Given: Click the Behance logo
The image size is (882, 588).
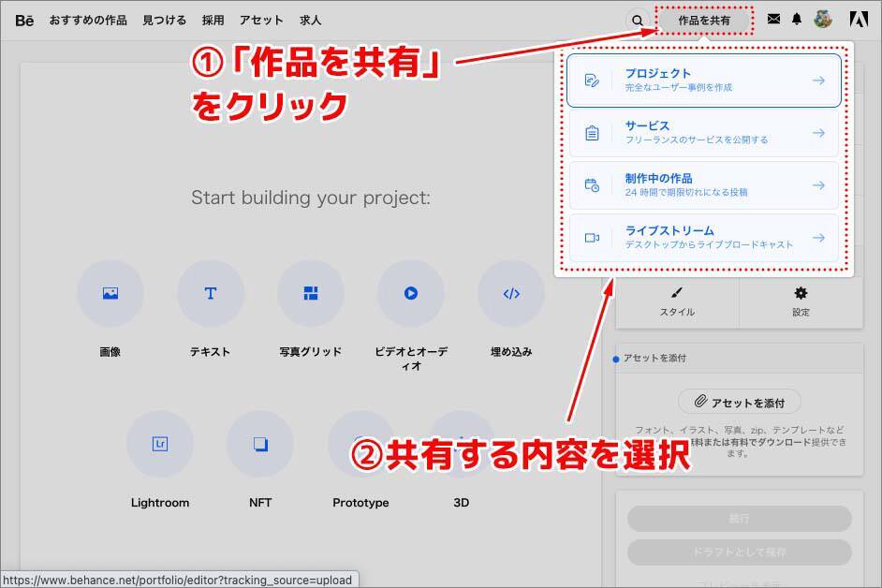Looking at the screenshot, I should [x=24, y=21].
